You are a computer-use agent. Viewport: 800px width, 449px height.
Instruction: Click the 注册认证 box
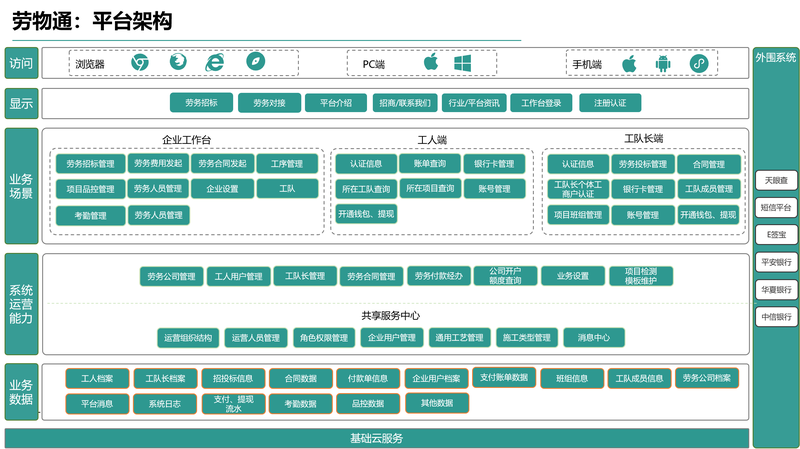(x=610, y=103)
